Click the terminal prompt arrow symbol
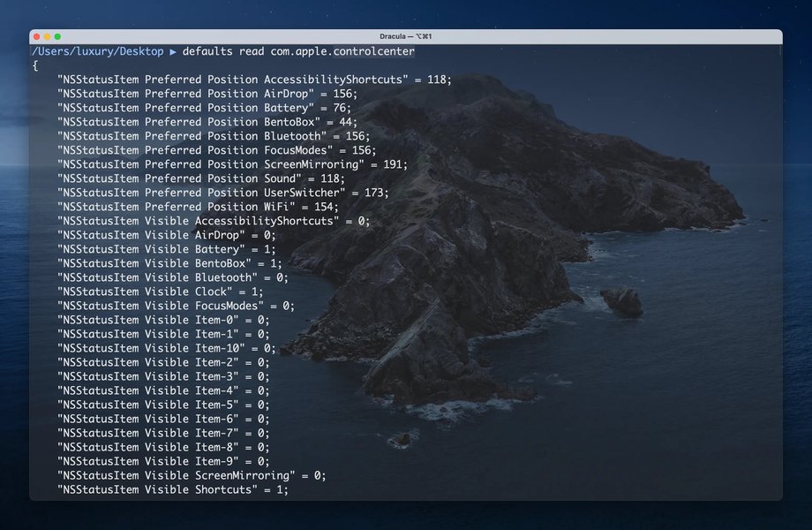 (x=173, y=51)
